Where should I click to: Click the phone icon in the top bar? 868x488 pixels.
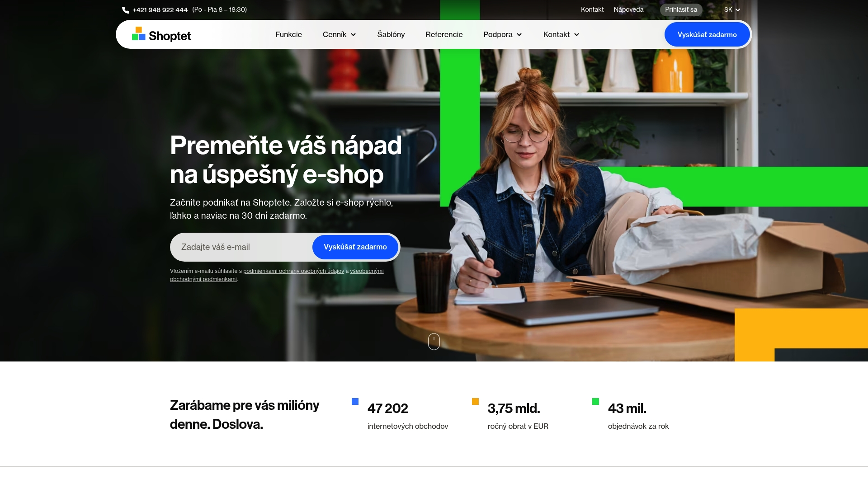click(x=125, y=9)
